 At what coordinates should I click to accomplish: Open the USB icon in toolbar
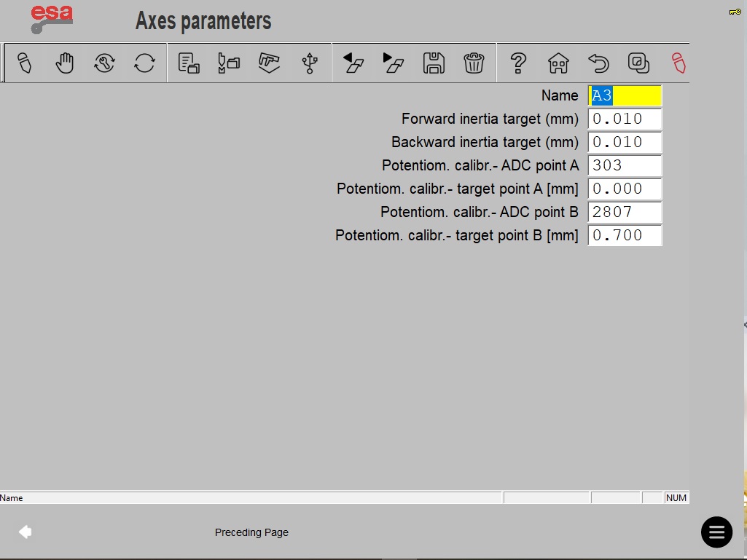pyautogui.click(x=310, y=63)
